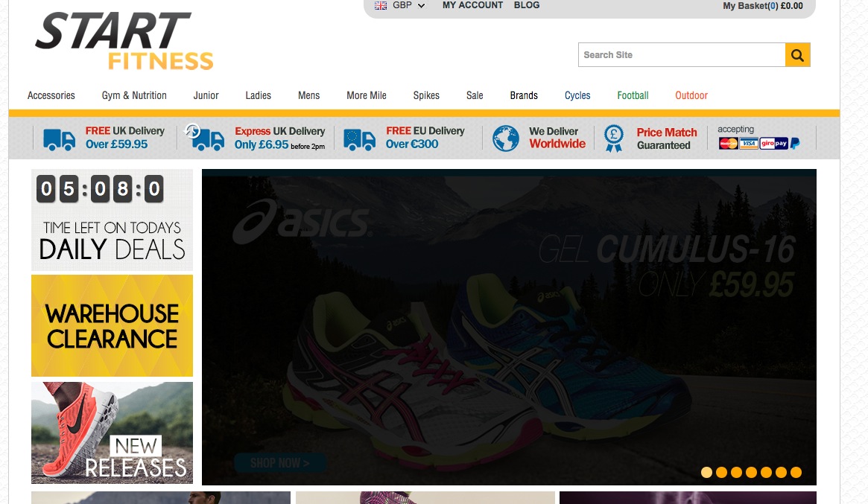
Task: Open the Warehouse Clearance banner
Action: tap(112, 326)
